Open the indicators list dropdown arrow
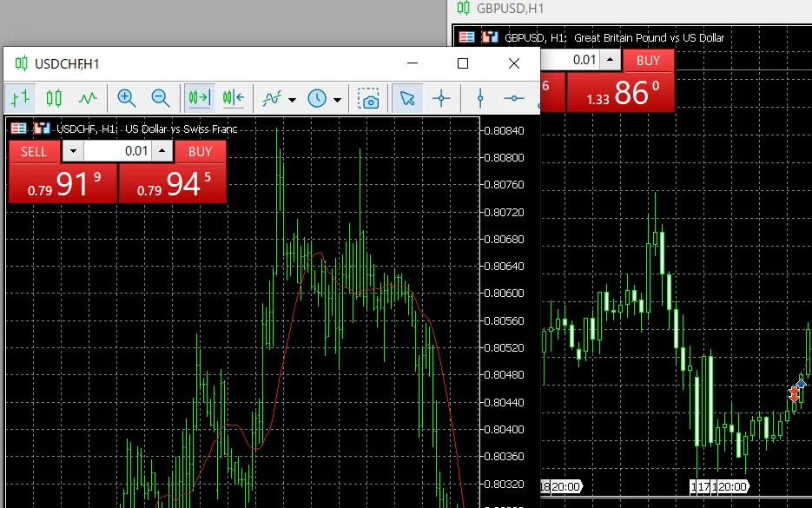The image size is (812, 508). (293, 99)
